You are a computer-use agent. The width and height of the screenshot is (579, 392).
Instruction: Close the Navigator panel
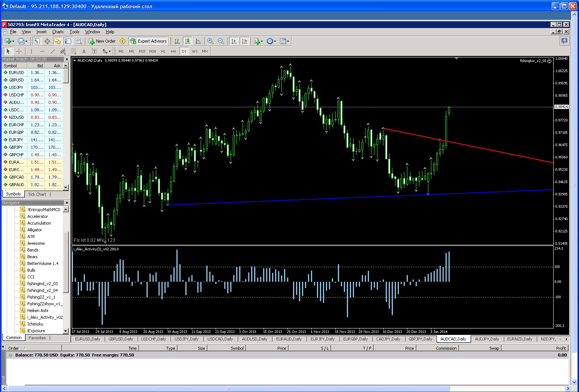[67, 203]
